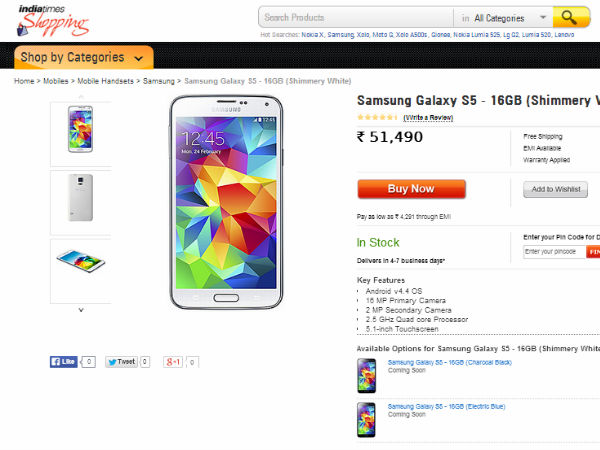Click the yellow search magnifier button

[570, 17]
